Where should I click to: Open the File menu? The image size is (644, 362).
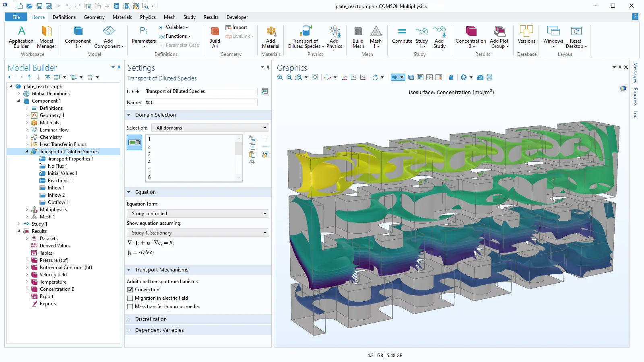[x=16, y=17]
